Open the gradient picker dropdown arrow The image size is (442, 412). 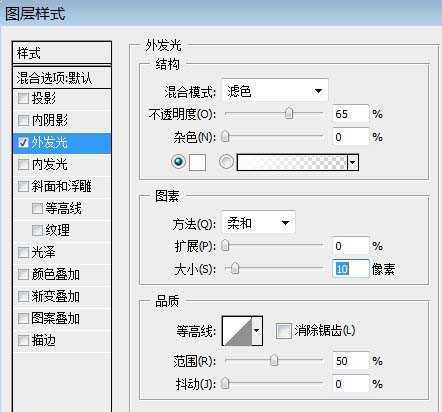coord(353,163)
